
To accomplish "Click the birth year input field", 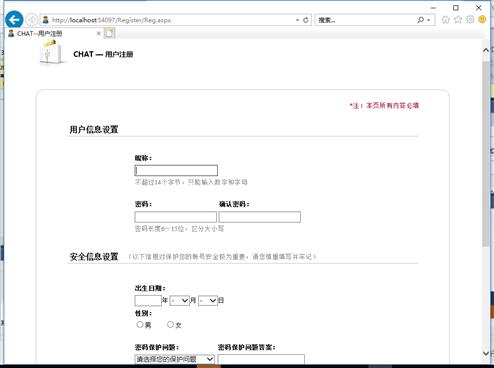I will point(148,301).
